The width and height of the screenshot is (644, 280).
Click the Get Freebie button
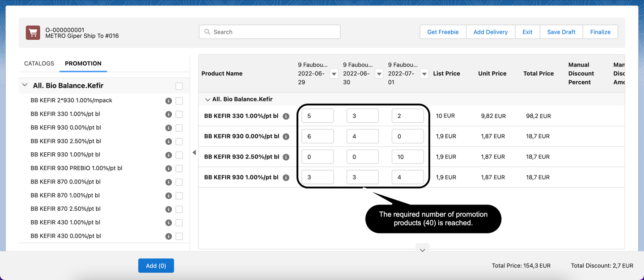pos(443,32)
